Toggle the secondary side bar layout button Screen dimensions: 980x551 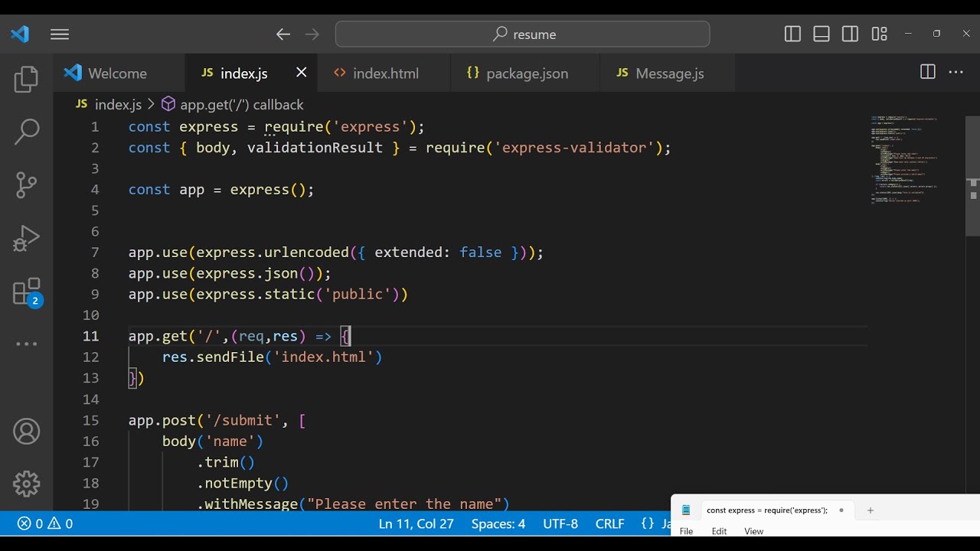[850, 34]
